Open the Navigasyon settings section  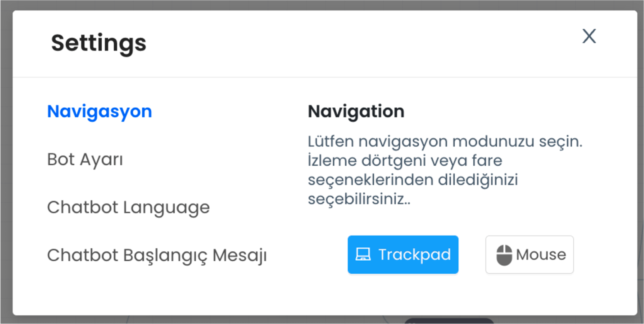(x=100, y=112)
